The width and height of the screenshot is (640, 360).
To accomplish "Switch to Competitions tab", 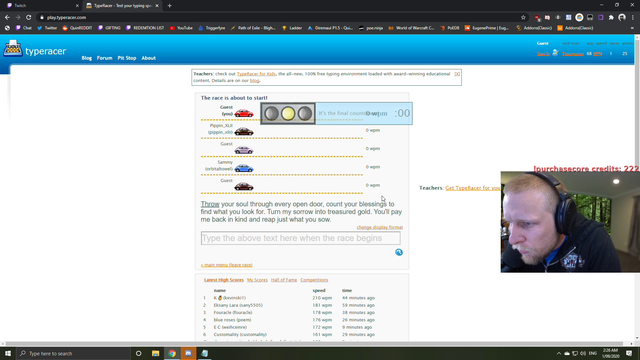I will point(314,280).
